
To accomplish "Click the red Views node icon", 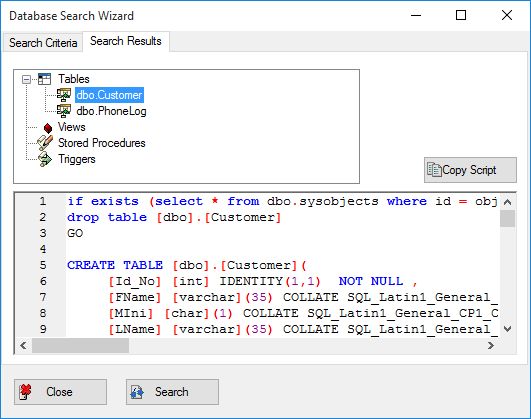I will pos(48,128).
